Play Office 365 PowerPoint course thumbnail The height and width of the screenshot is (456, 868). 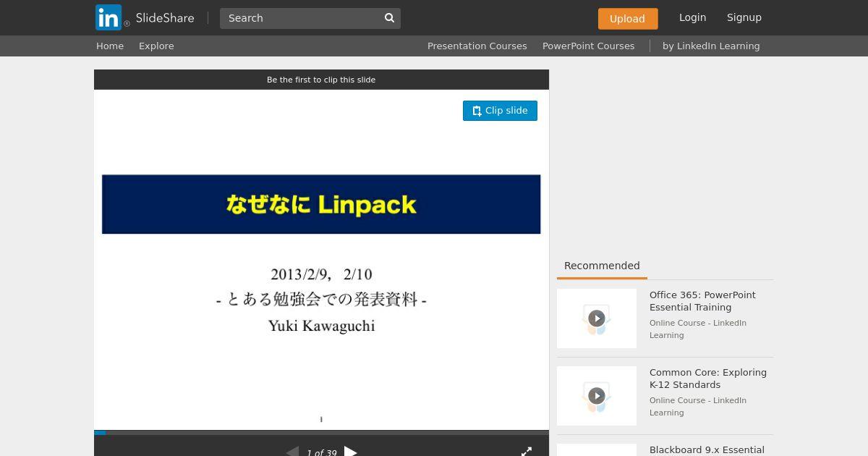[597, 318]
